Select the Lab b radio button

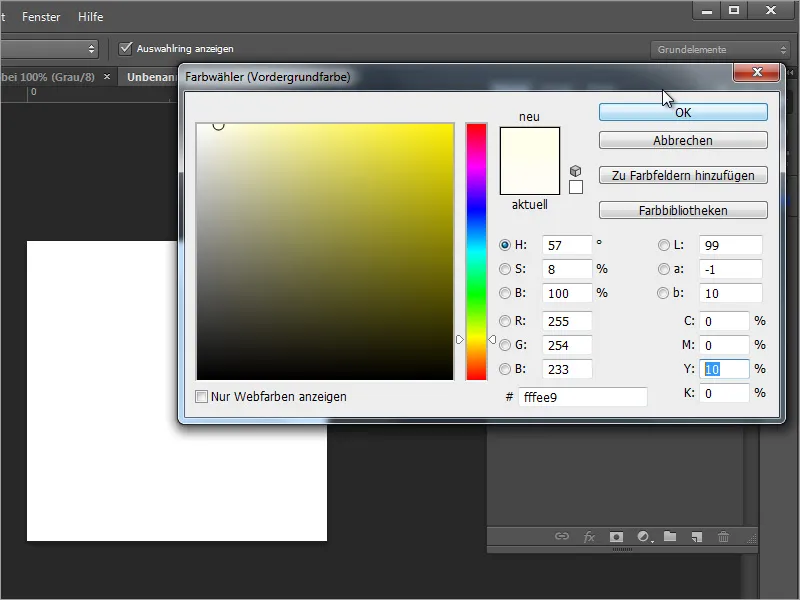pyautogui.click(x=662, y=293)
